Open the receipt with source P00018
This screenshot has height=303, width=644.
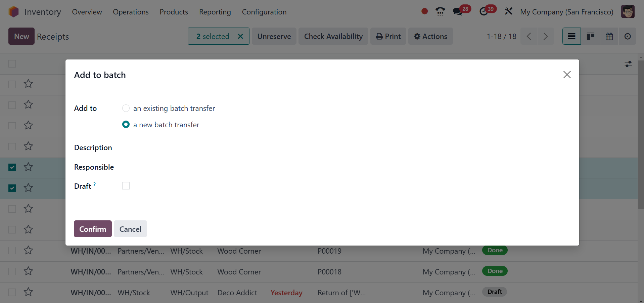[329, 272]
